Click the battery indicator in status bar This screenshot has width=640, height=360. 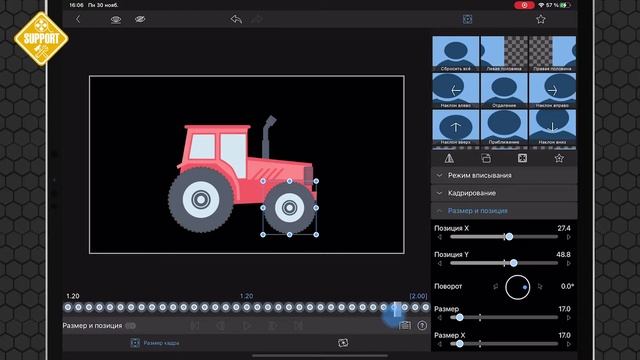click(x=566, y=5)
